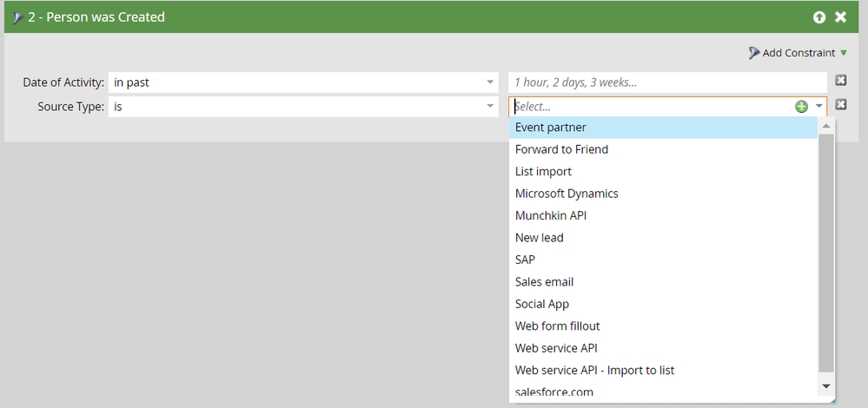Remove the Person was Created filter
Viewport: 868px width, 408px height.
tap(840, 17)
